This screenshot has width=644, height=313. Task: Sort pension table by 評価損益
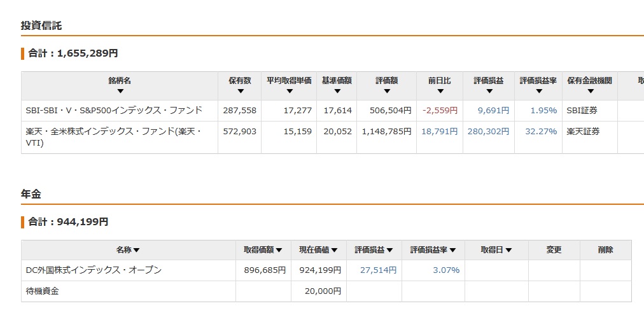pos(374,250)
